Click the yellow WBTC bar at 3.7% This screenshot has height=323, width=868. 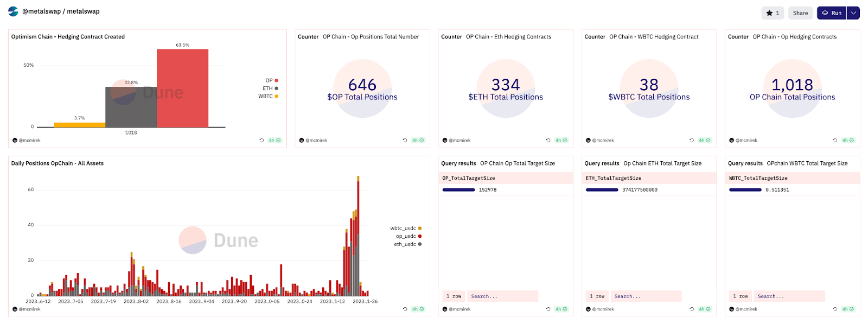point(80,125)
